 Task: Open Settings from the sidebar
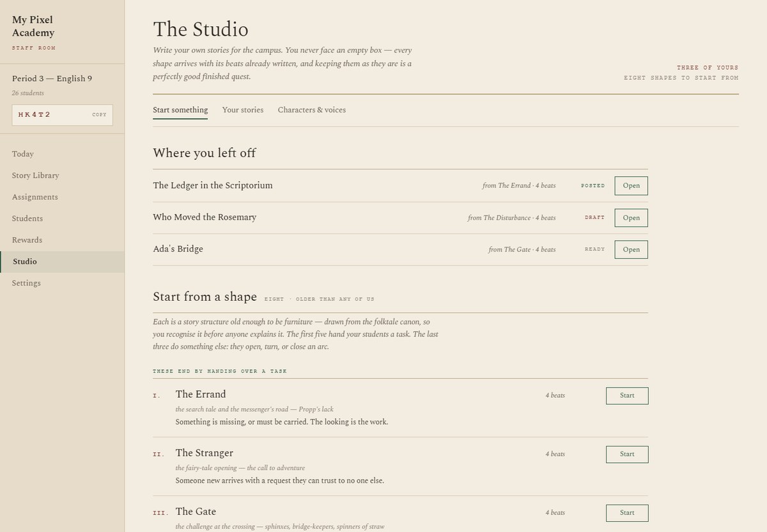tap(62, 283)
